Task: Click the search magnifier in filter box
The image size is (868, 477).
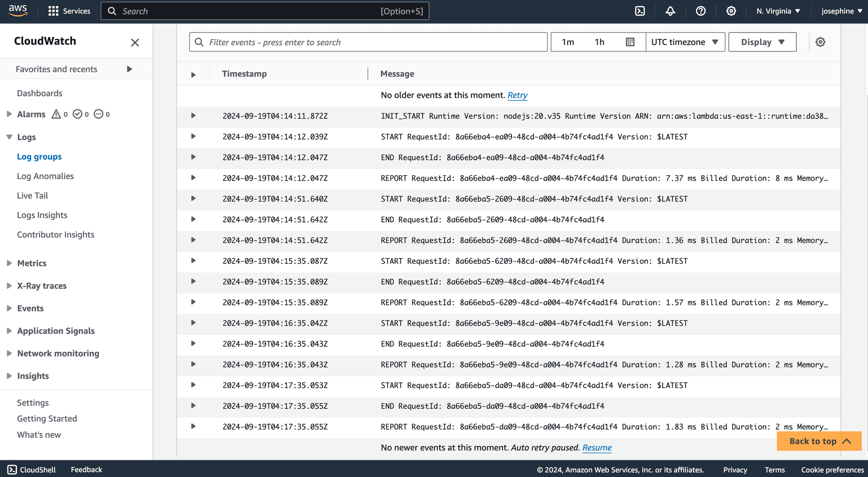Action: [199, 42]
